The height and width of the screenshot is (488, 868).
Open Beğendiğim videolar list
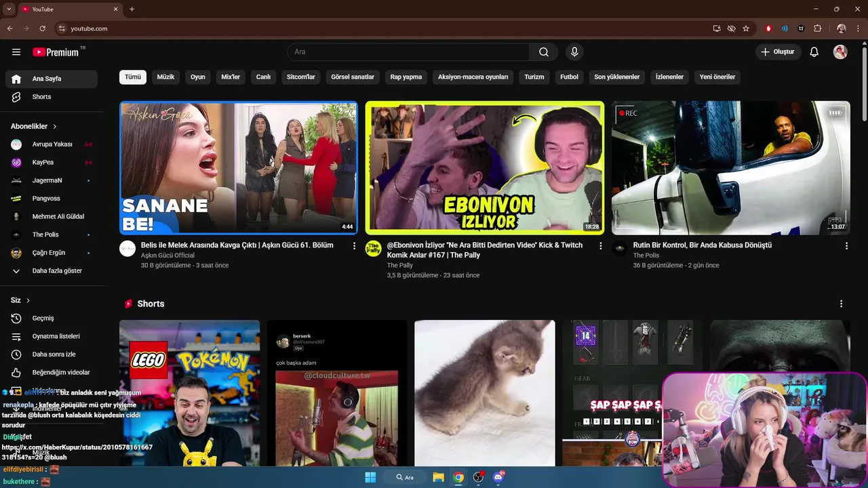point(52,372)
